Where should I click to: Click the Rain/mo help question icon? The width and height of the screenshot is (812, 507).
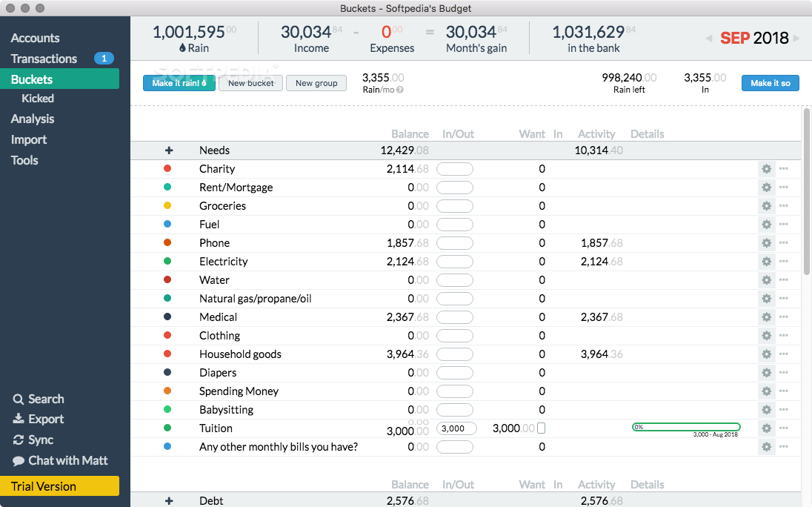pyautogui.click(x=400, y=90)
